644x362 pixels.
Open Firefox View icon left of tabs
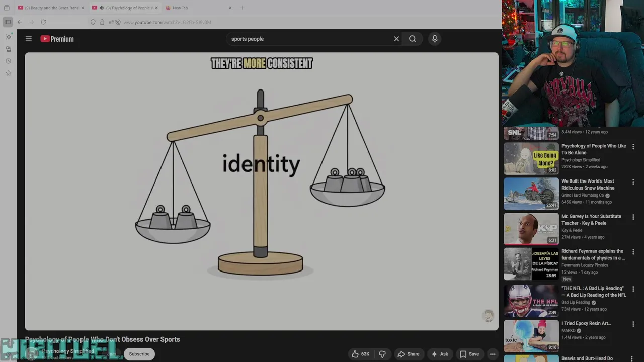7,8
